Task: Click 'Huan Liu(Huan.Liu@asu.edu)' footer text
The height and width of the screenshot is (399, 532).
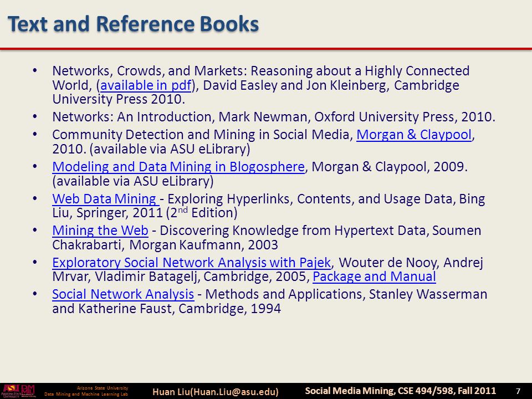Action: point(216,392)
